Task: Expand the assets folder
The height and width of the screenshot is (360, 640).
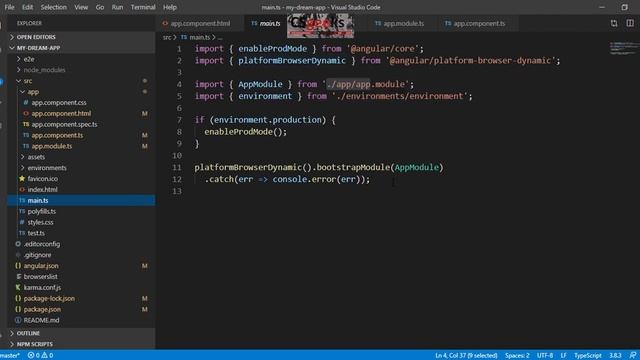Action: [81, 157]
